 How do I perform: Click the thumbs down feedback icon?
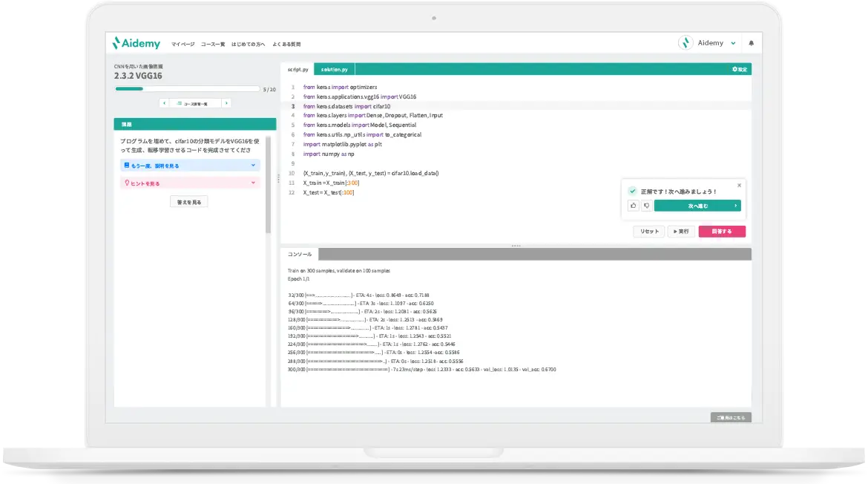pyautogui.click(x=646, y=206)
